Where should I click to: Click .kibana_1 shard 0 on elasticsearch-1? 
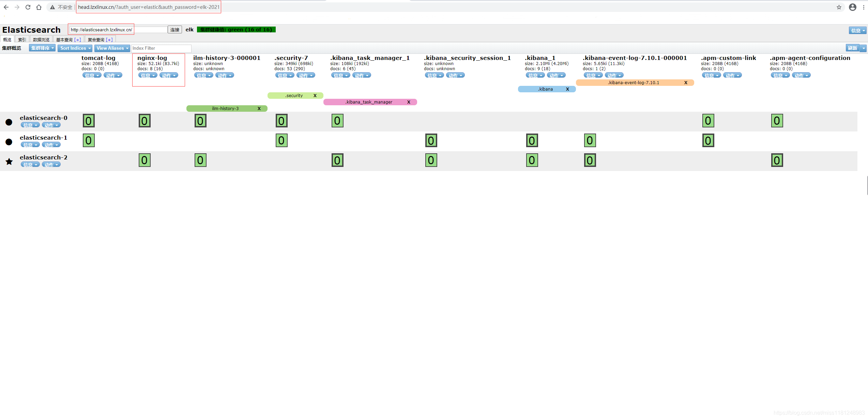click(x=532, y=141)
